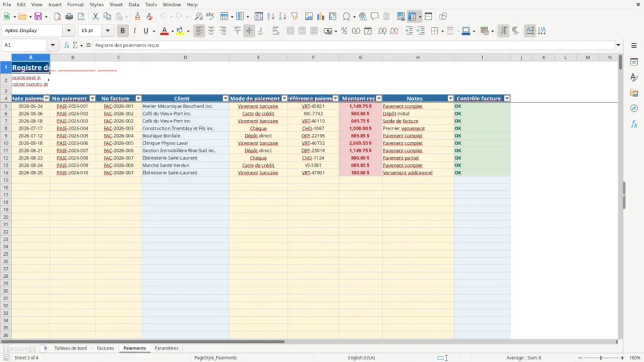The height and width of the screenshot is (362, 644).
Task: Switch to the Factures sheet tab
Action: point(106,348)
